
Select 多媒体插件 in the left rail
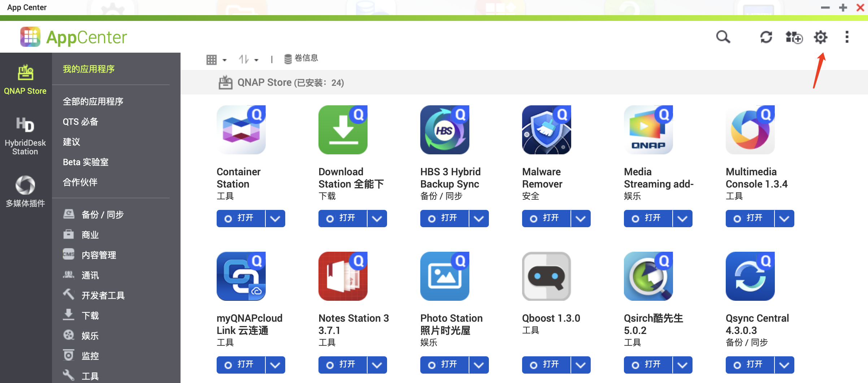click(x=25, y=191)
